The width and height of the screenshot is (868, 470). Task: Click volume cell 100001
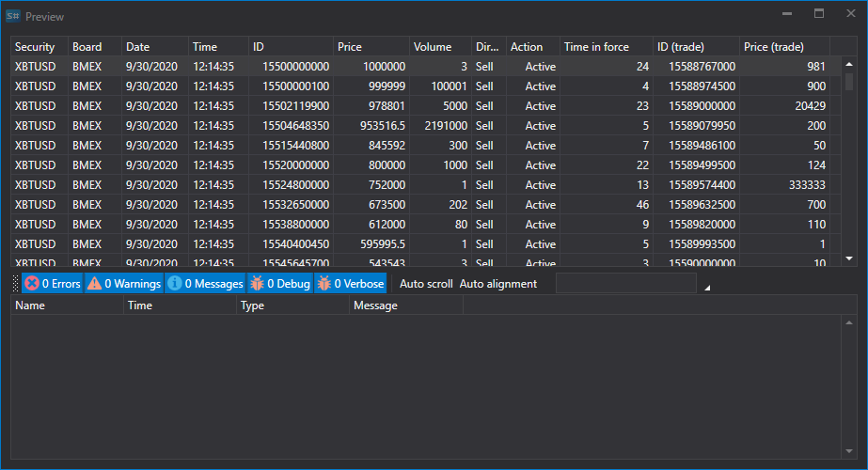[441, 86]
